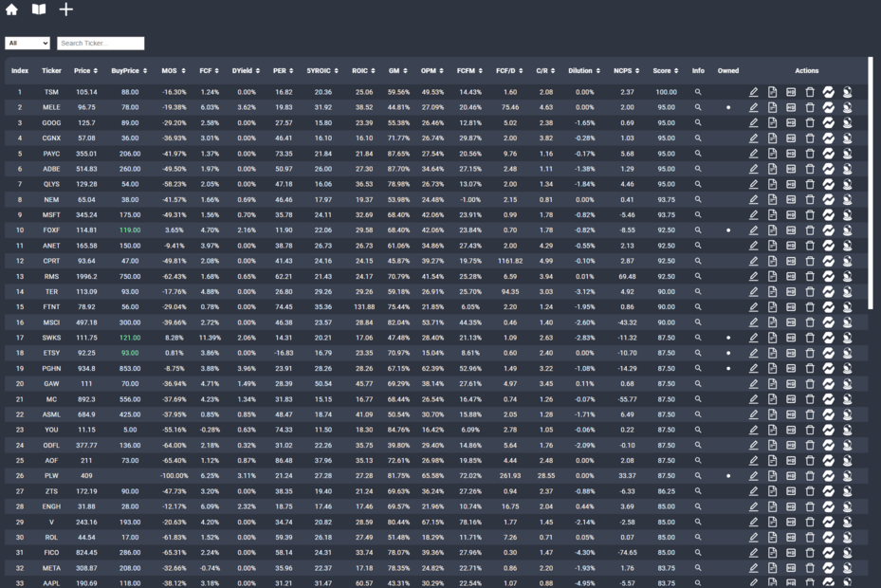Sort table by Score column arrows

[676, 71]
